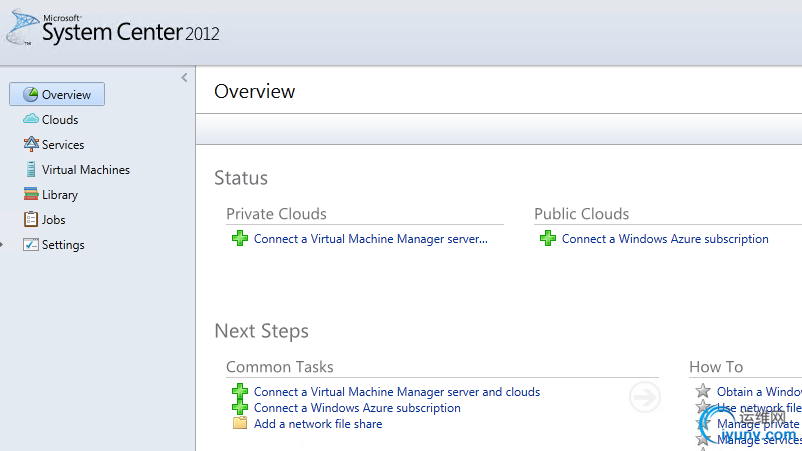Click the circular next arrow in Common Tasks
Image resolution: width=802 pixels, height=451 pixels.
point(644,397)
